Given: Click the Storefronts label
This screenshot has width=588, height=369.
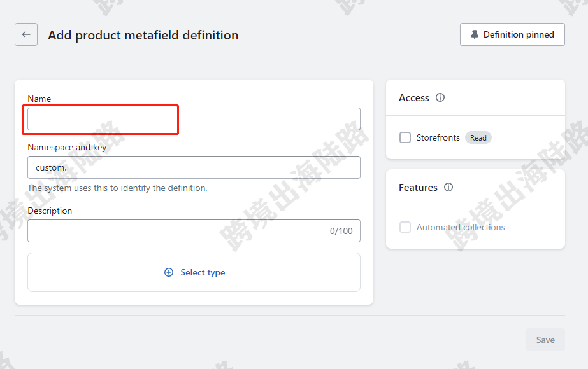Looking at the screenshot, I should click(x=438, y=137).
